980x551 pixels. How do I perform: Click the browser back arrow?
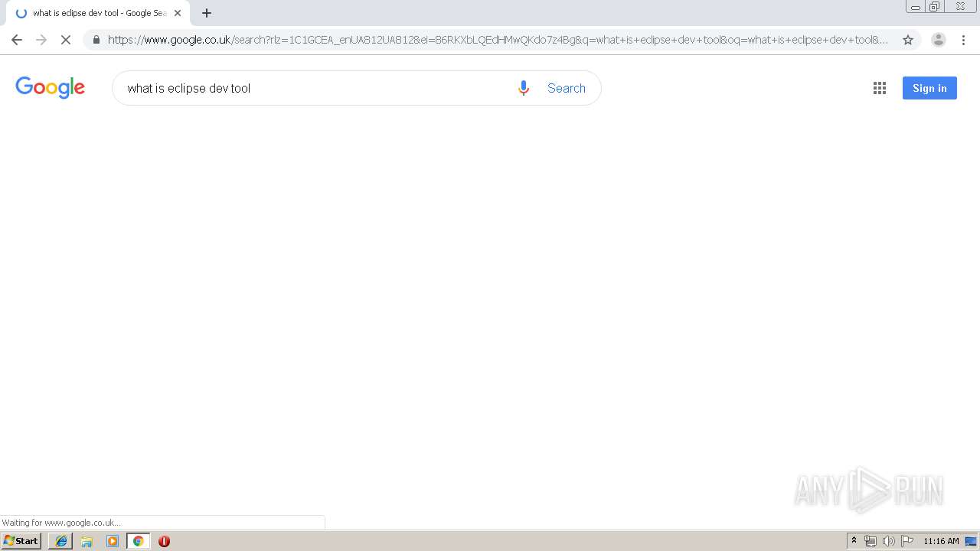pyautogui.click(x=17, y=40)
